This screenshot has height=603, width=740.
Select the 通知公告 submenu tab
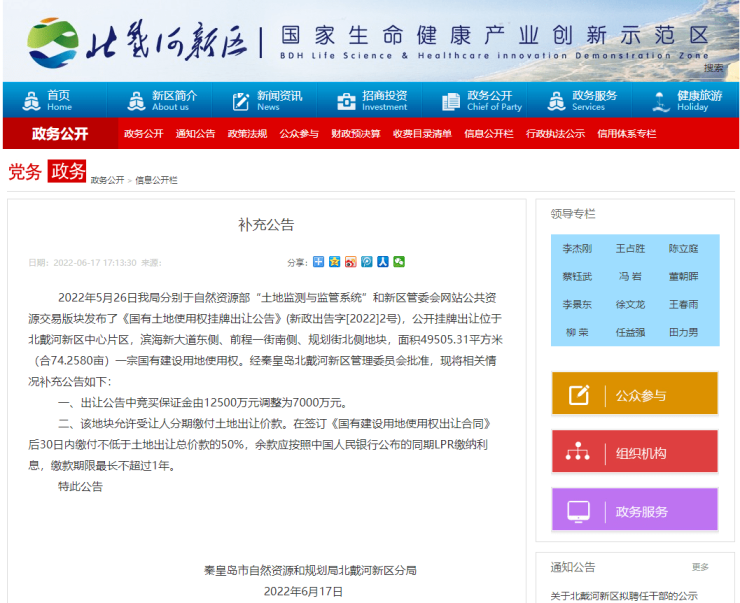point(195,134)
